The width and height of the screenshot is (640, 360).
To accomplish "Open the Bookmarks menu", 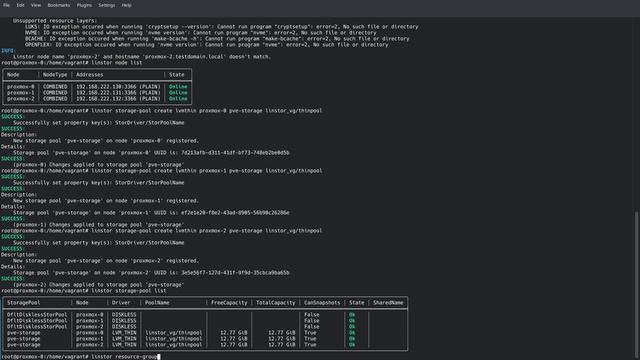I will 59,5.
